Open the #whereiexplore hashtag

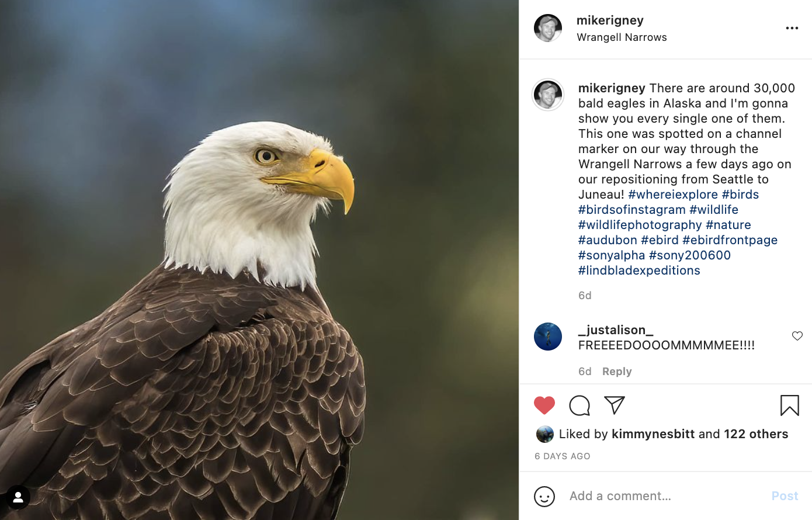click(x=673, y=195)
